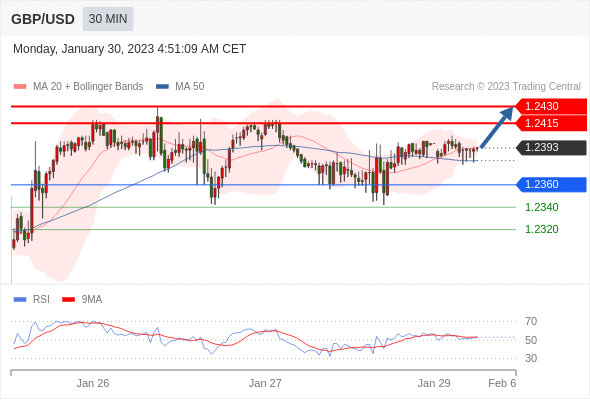
Task: Click the Research © 2023 Trading Central credit
Action: click(x=506, y=87)
